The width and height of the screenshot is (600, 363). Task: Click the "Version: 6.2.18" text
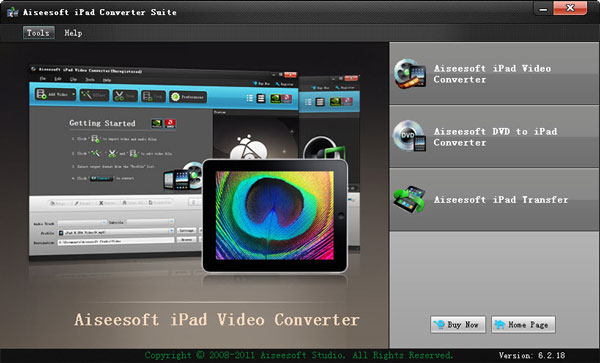tap(532, 355)
